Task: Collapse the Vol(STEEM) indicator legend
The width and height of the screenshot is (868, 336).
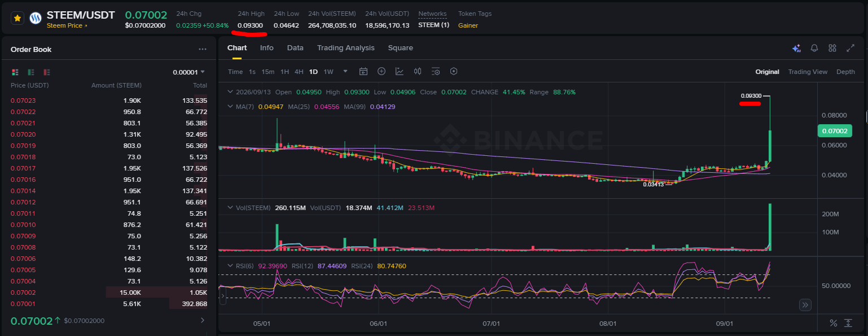Action: (x=229, y=208)
